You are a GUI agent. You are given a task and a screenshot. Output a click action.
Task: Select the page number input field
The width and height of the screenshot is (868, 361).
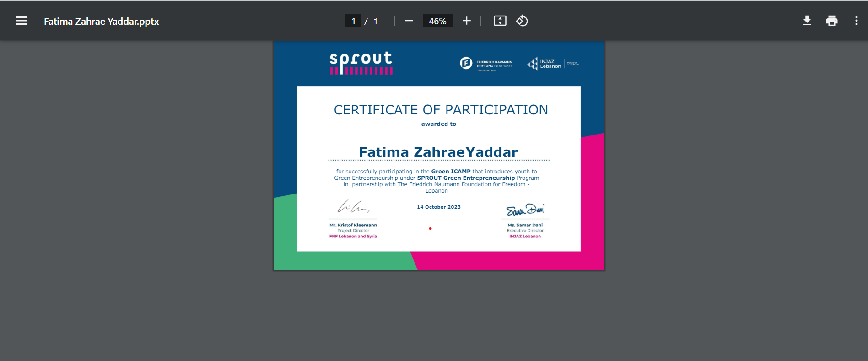[353, 21]
